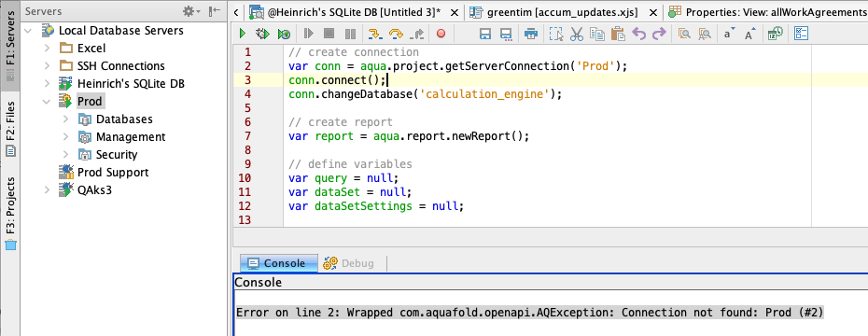
Task: Select Heinrich's SQLite DB in tree
Action: point(131,84)
